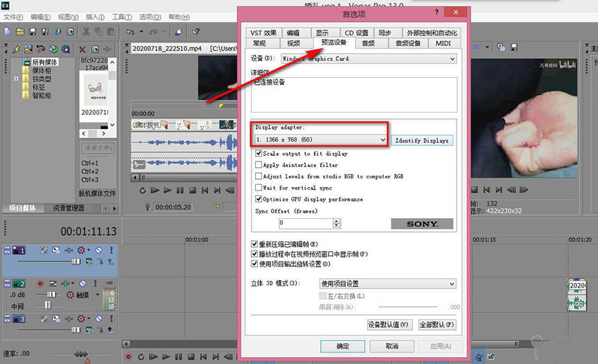Switch to the 资源管理器 panel tab
The height and width of the screenshot is (364, 598).
coord(69,208)
